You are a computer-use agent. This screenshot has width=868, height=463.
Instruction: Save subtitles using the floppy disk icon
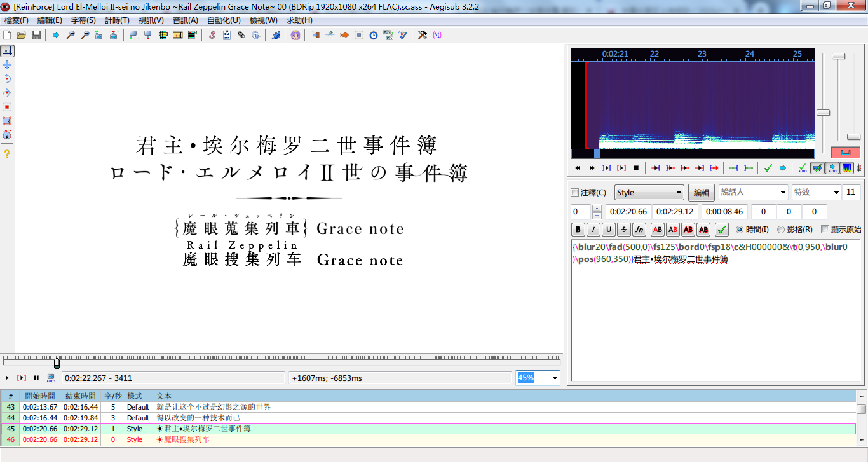36,35
